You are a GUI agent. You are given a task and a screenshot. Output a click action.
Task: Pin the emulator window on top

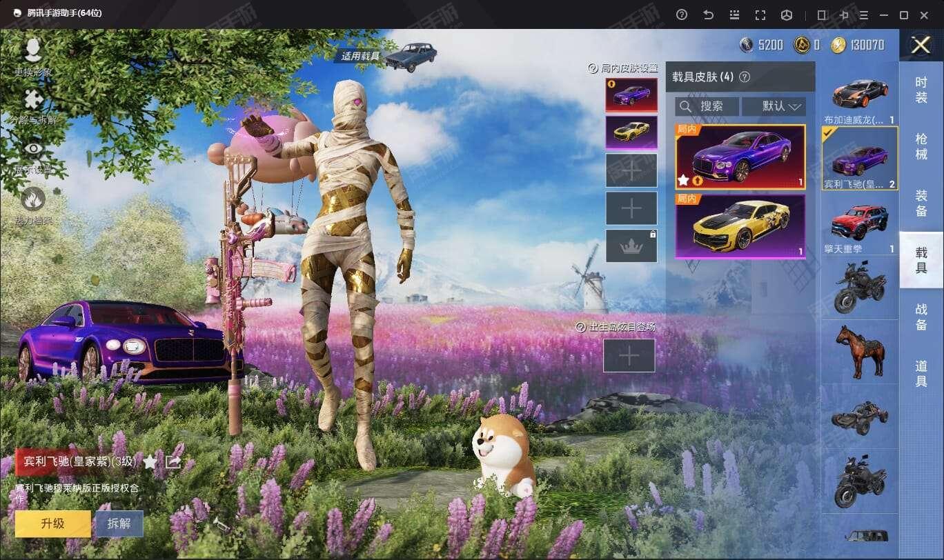tap(844, 14)
